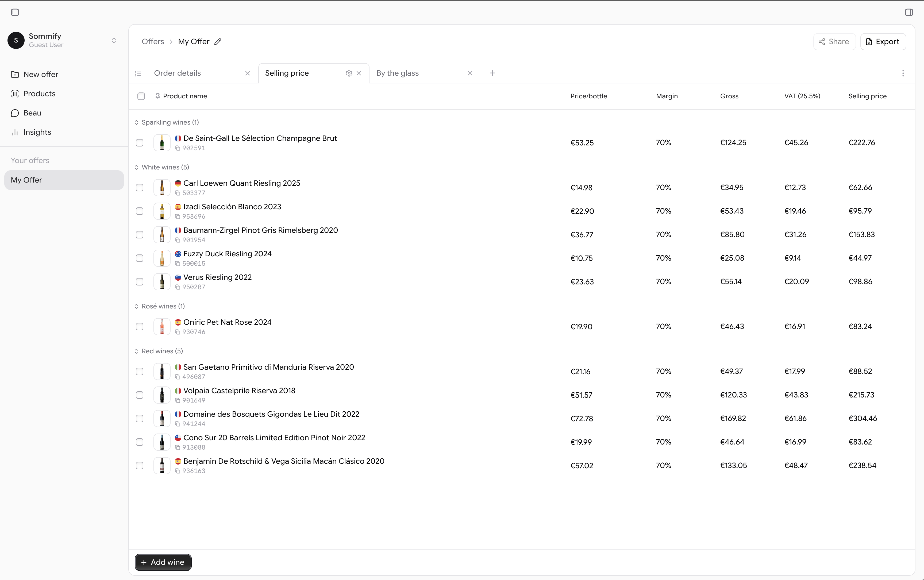Sort by Selling price column header
This screenshot has height=580, width=924.
pyautogui.click(x=867, y=96)
